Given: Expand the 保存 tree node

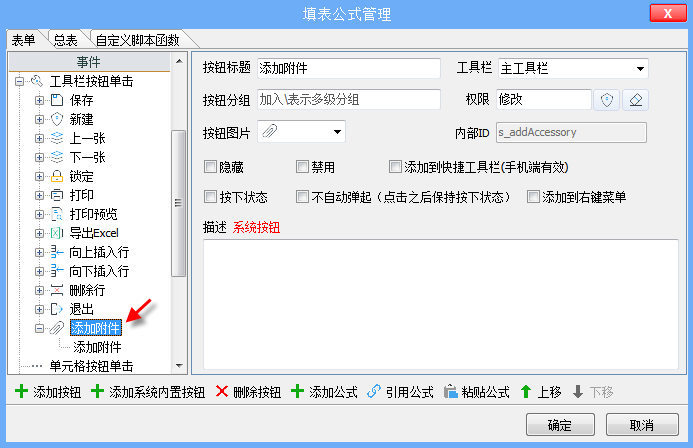Looking at the screenshot, I should tap(39, 100).
